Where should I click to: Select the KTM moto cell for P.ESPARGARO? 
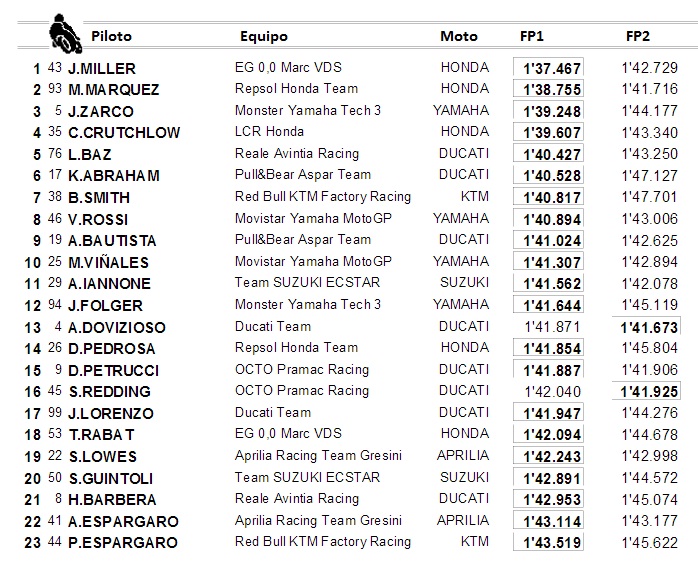pyautogui.click(x=475, y=541)
